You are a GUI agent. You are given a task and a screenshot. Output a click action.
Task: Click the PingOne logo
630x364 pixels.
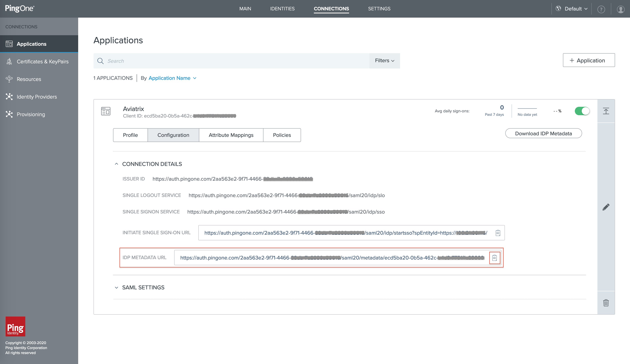coord(20,8)
